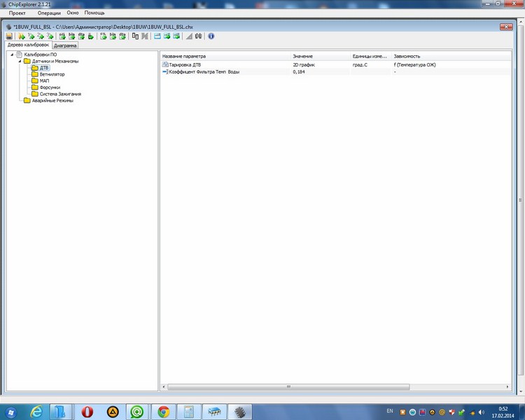Collapse the Датчики и Механизмы folder

click(x=20, y=61)
